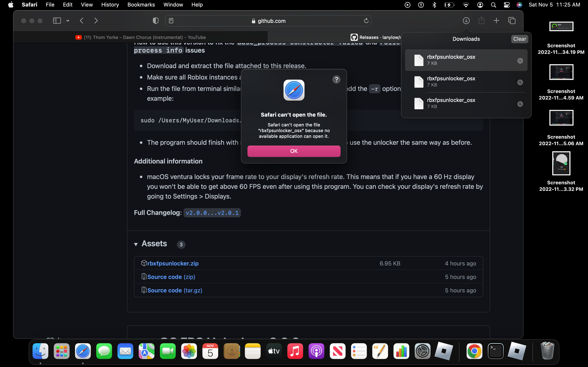Click the GitHub logo on the Releases tab
The width and height of the screenshot is (588, 367).
click(354, 37)
